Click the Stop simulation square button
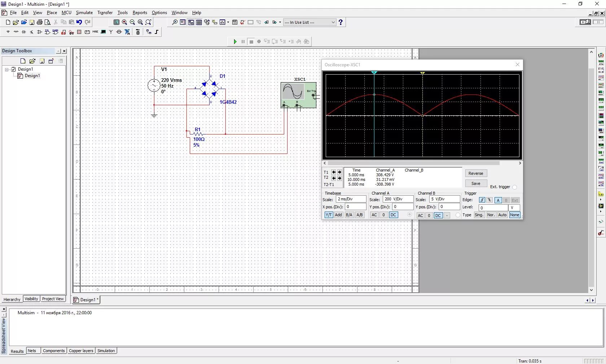606x364 pixels. (x=251, y=42)
